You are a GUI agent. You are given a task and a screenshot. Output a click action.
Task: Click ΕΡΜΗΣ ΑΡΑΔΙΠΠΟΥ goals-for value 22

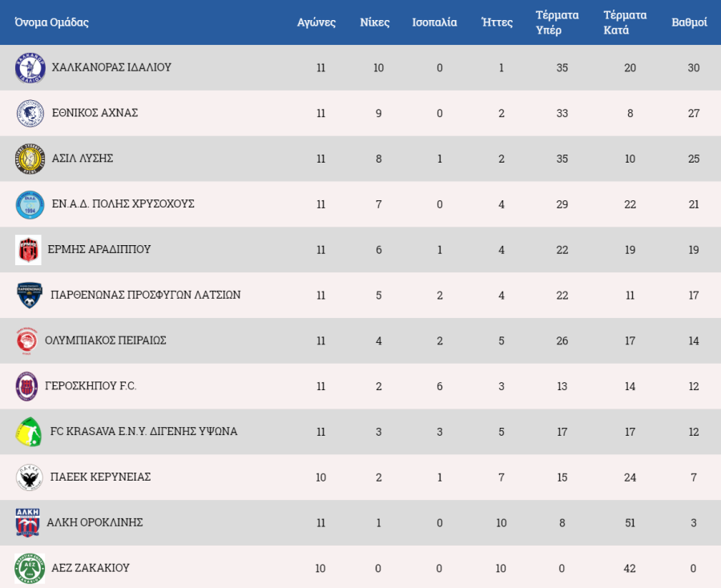coord(562,250)
